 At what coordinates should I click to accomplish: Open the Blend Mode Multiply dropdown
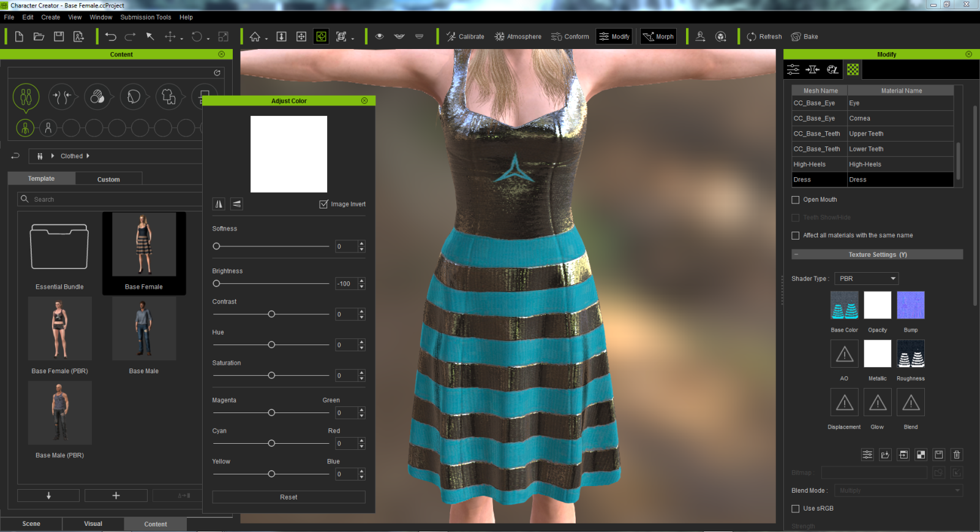pyautogui.click(x=899, y=490)
